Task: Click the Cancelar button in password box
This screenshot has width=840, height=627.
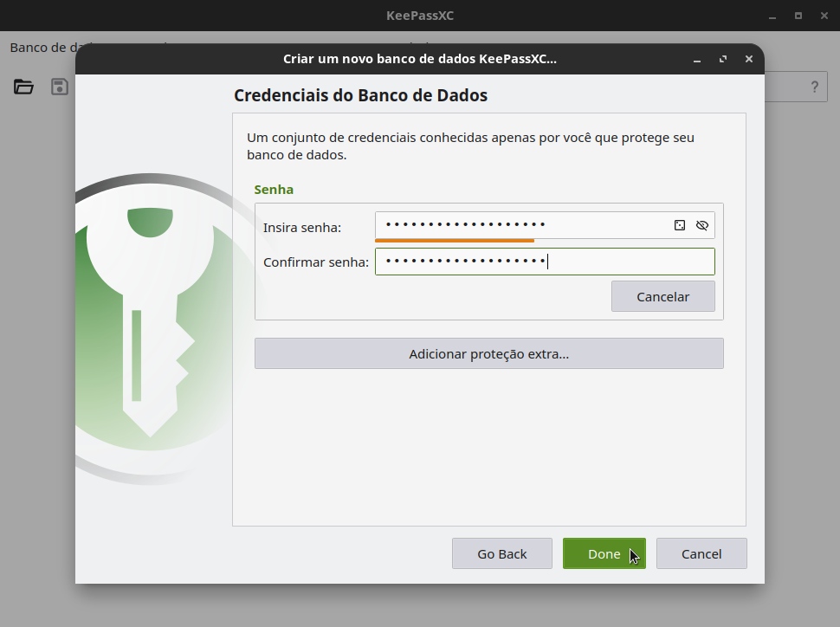Action: 663,296
